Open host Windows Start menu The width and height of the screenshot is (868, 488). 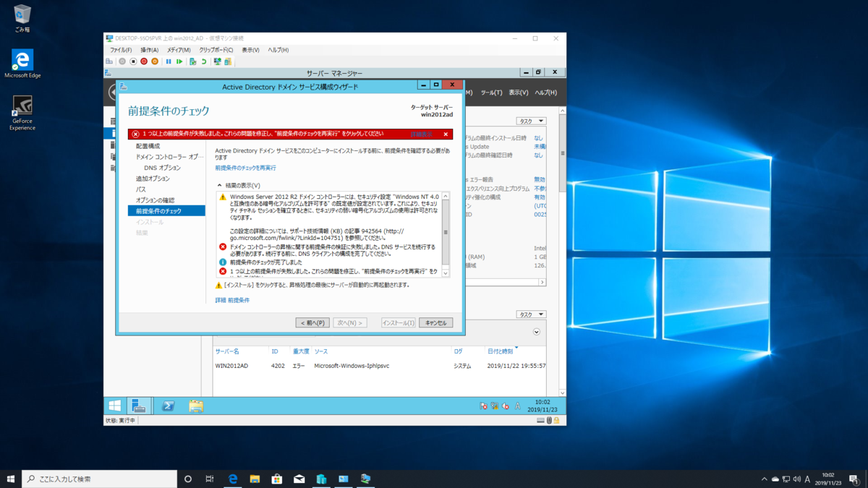pyautogui.click(x=11, y=479)
